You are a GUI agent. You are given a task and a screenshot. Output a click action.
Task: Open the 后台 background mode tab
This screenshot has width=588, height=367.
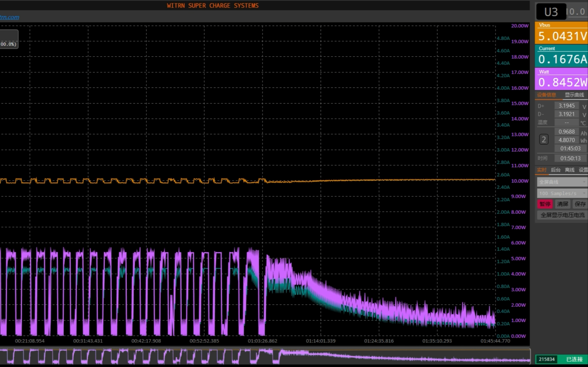click(x=555, y=170)
